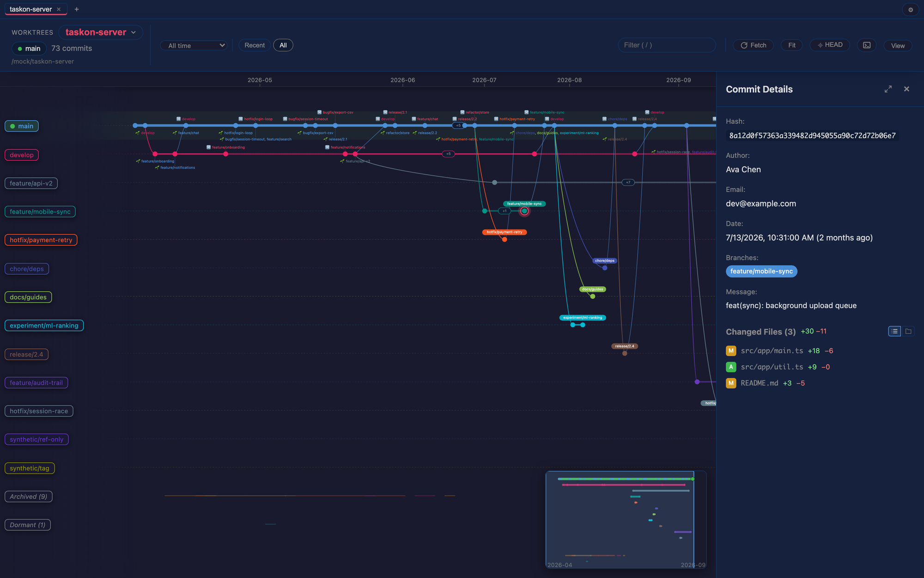Focus the Filter input field
Screen dimensions: 924x578
coord(667,45)
